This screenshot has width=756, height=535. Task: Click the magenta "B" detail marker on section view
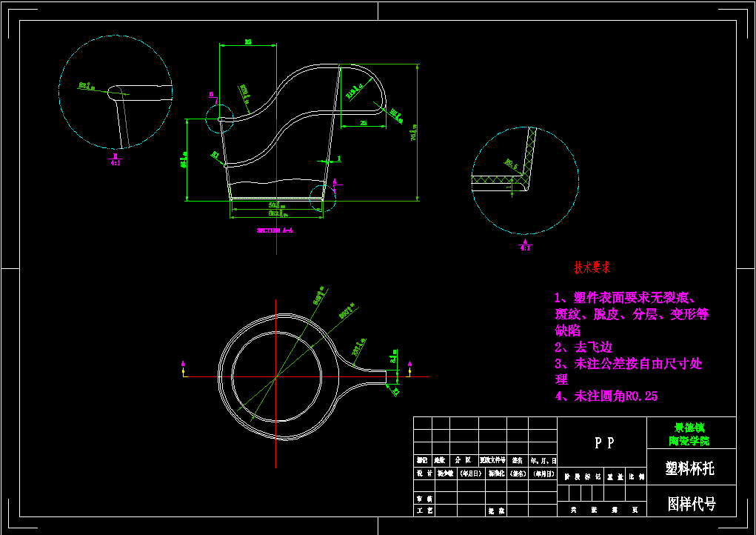(x=211, y=93)
